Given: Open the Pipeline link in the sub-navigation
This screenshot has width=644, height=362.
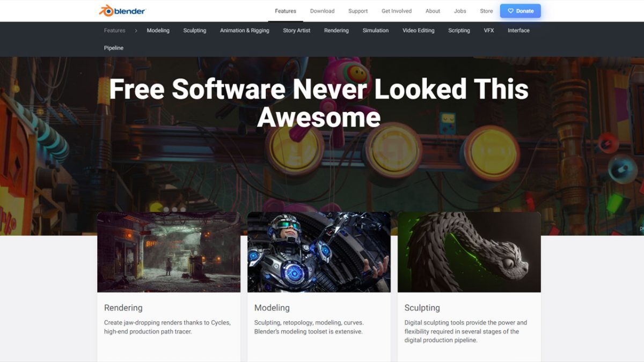Looking at the screenshot, I should click(x=114, y=48).
